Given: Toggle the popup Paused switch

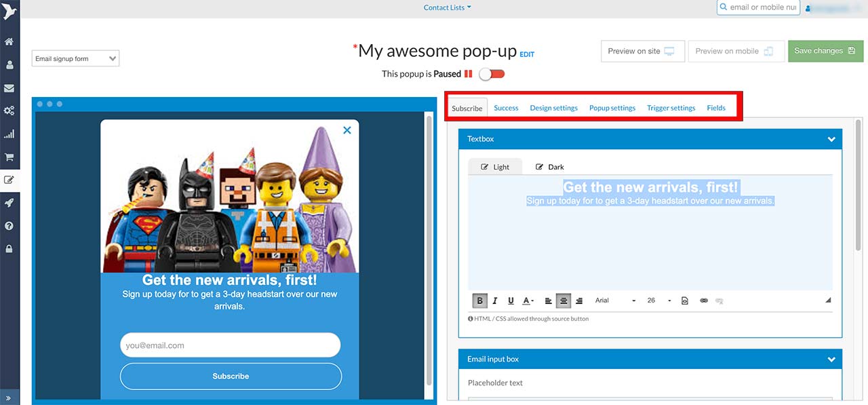Looking at the screenshot, I should 492,74.
